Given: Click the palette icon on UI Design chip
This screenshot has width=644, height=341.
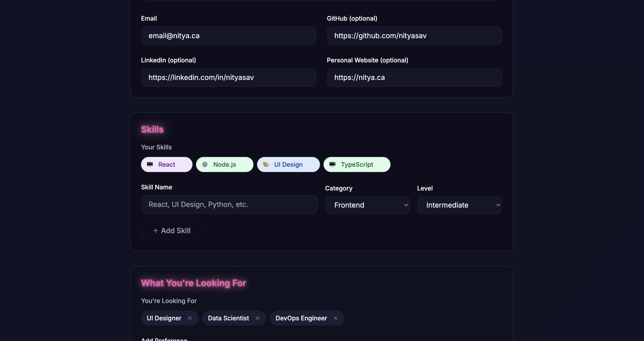Looking at the screenshot, I should [266, 164].
